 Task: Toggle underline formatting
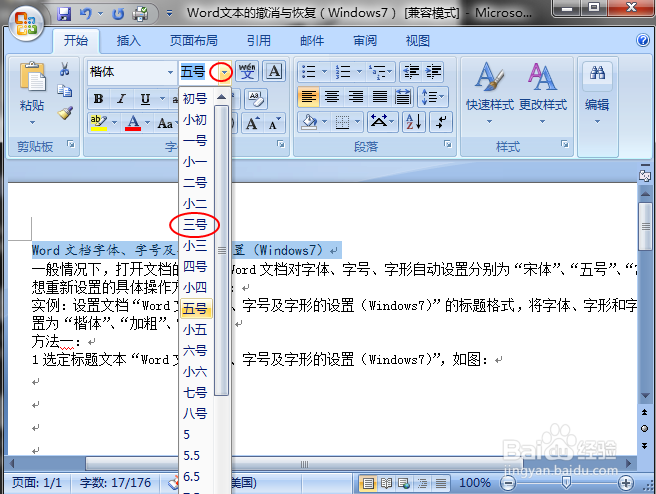click(x=145, y=99)
